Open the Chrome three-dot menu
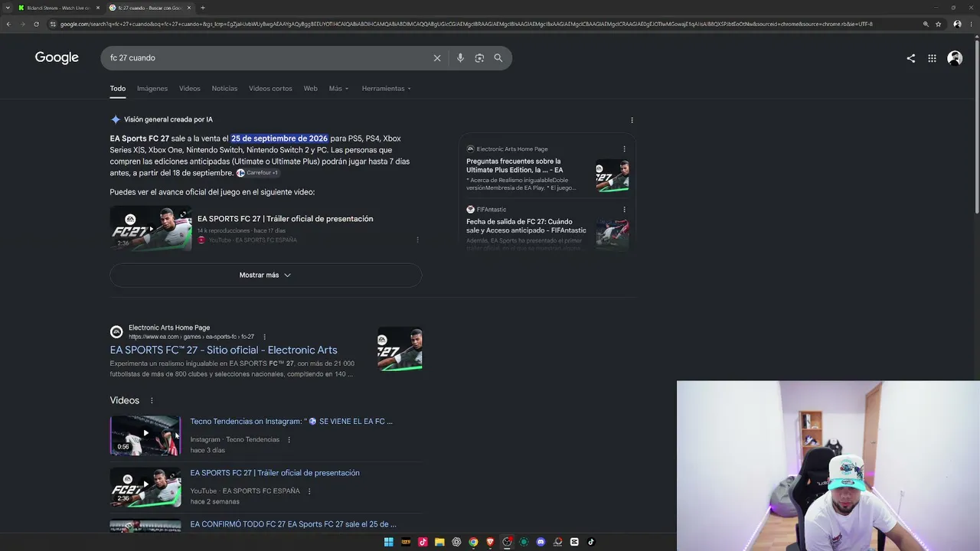Viewport: 980px width, 551px height. coord(972,24)
